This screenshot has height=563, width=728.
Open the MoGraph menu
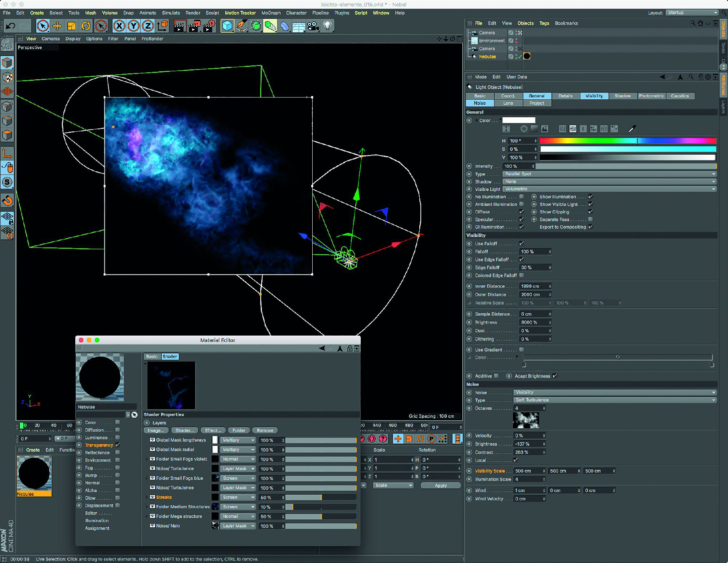(x=271, y=13)
